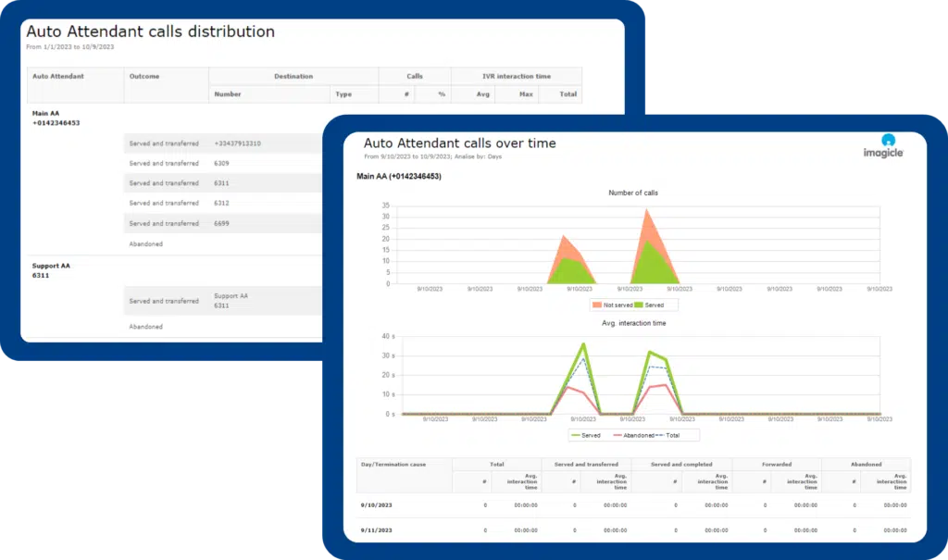Screen dimensions: 948x560
Task: Click the green area under the second chart peak
Action: pyautogui.click(x=648, y=264)
